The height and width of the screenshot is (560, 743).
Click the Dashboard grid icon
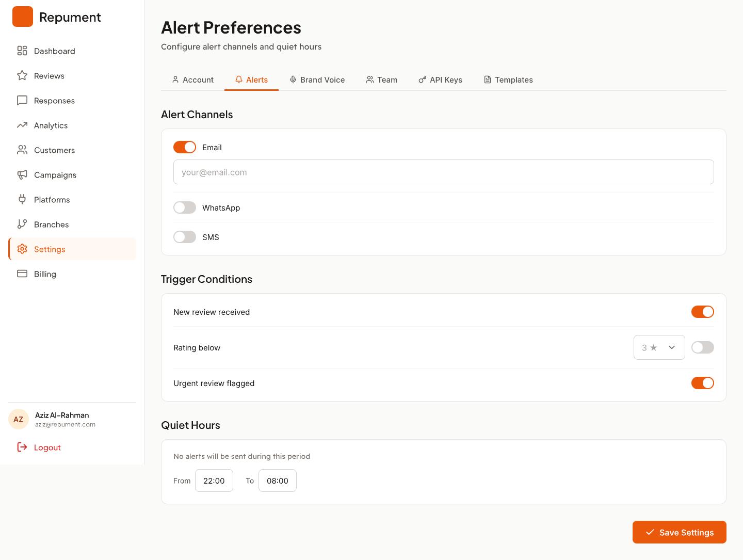pyautogui.click(x=22, y=51)
